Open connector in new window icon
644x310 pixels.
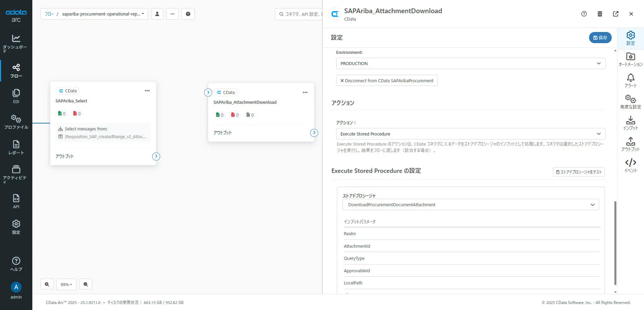point(616,14)
